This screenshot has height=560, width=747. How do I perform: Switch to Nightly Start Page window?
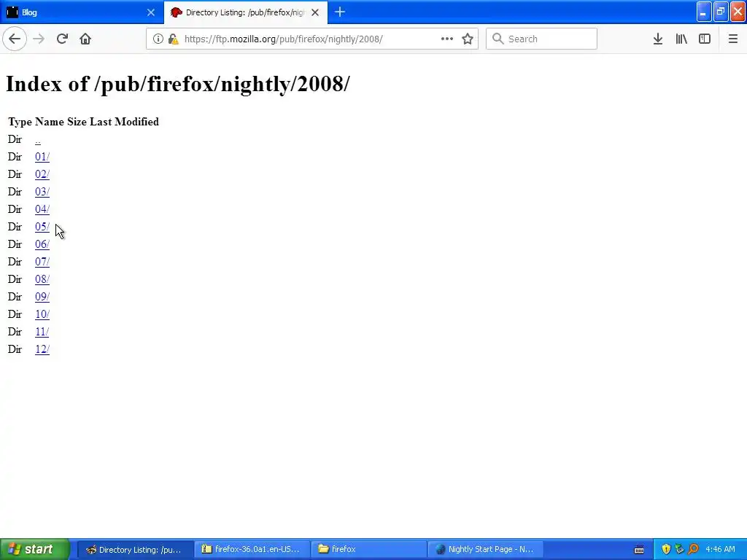click(486, 550)
